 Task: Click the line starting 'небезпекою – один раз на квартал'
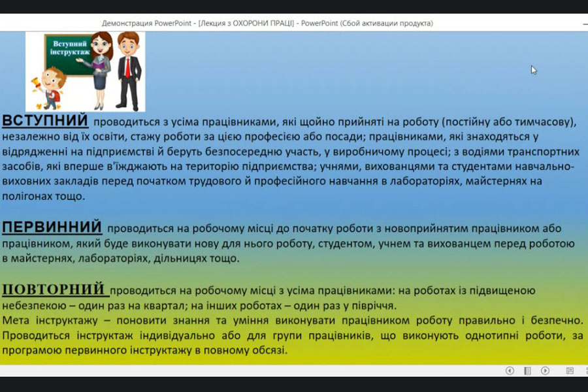click(x=199, y=306)
